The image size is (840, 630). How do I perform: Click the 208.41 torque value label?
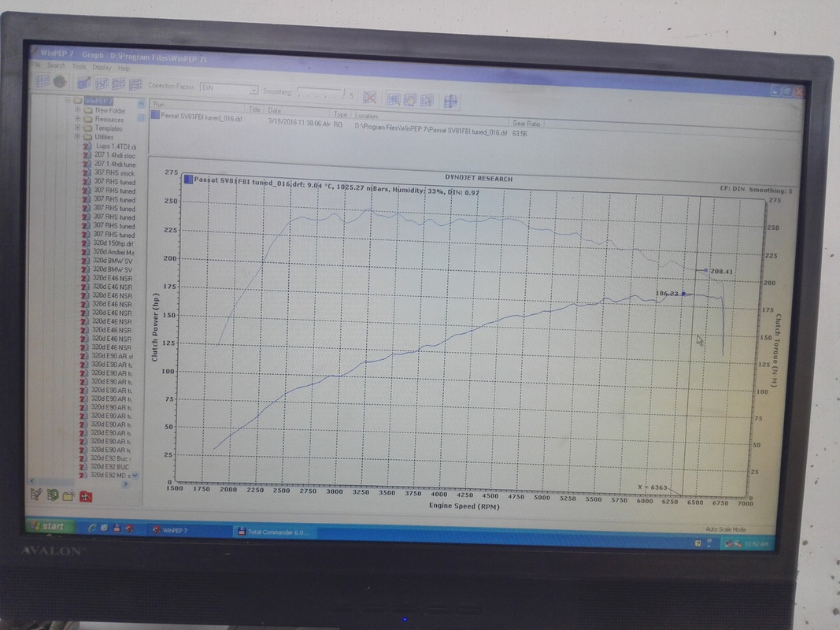(x=721, y=271)
